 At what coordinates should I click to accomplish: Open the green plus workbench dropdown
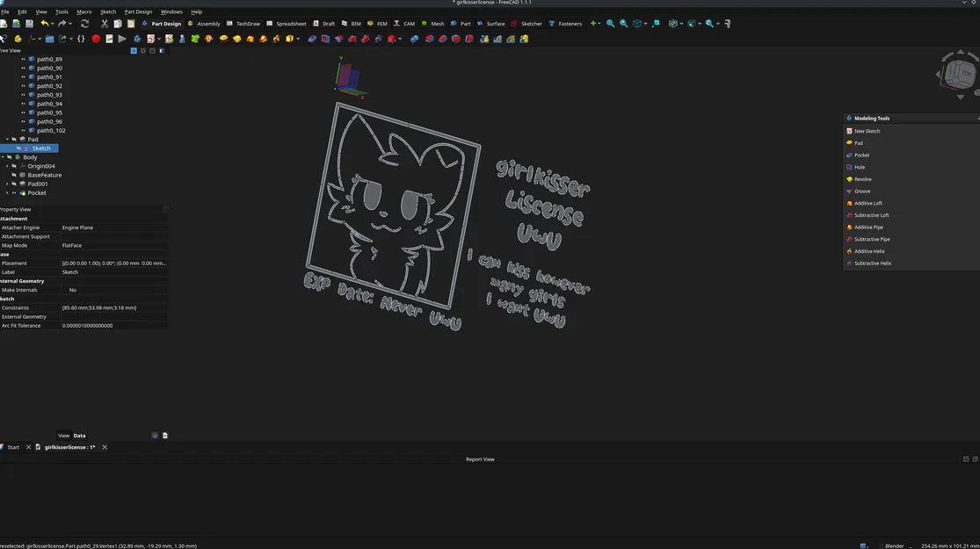click(x=596, y=24)
